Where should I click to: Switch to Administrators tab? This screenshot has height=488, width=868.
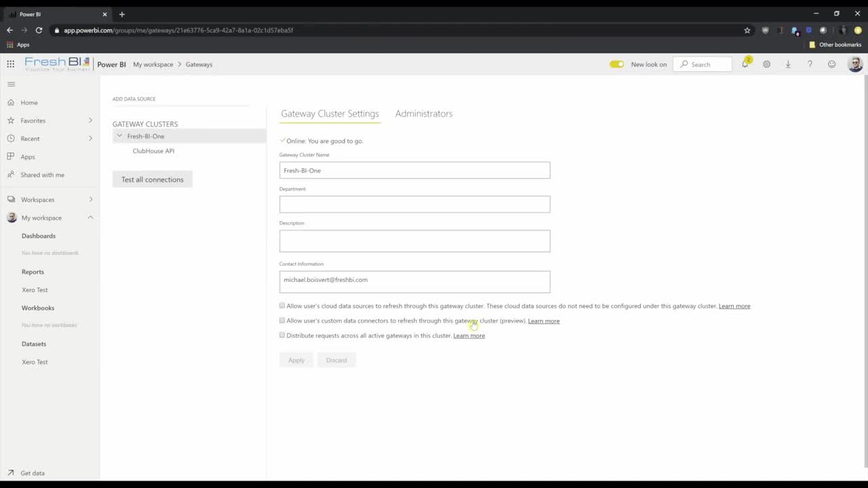pyautogui.click(x=424, y=114)
